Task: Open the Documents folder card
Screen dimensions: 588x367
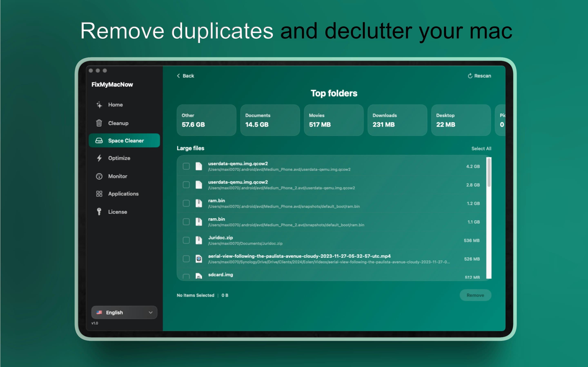Action: (x=270, y=120)
